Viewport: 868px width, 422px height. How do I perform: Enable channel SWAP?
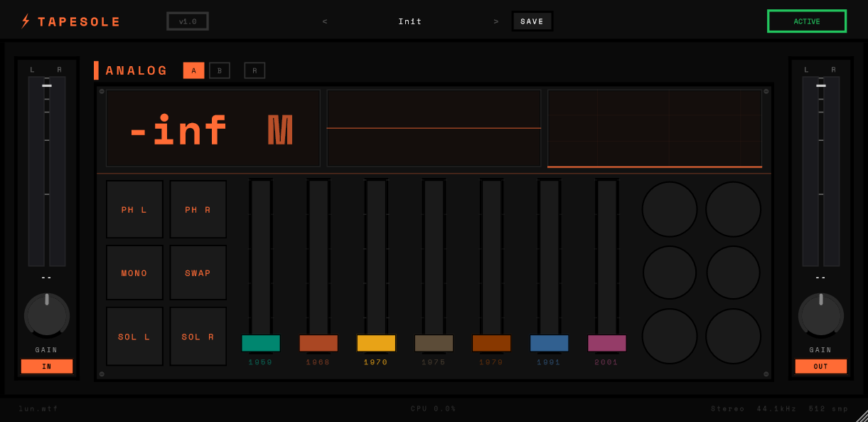click(198, 273)
